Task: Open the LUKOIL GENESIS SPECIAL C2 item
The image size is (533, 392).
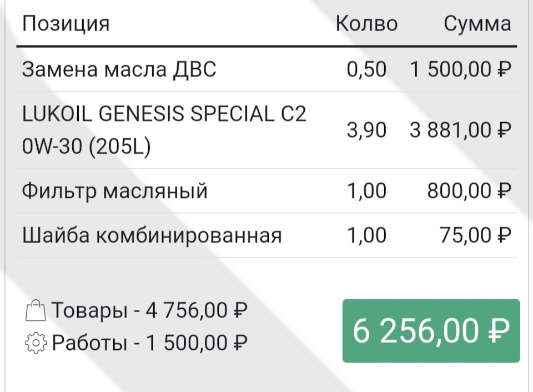Action: pyautogui.click(x=266, y=130)
